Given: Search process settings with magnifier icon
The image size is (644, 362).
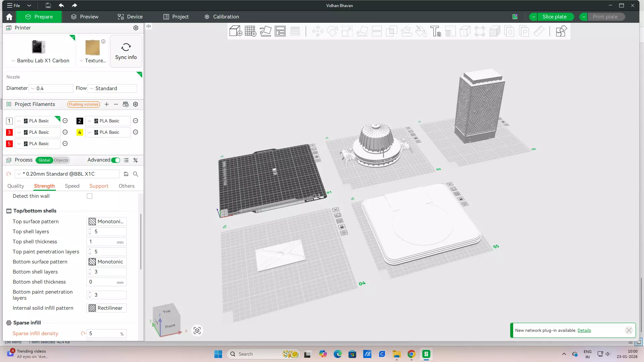Looking at the screenshot, I should [x=136, y=174].
